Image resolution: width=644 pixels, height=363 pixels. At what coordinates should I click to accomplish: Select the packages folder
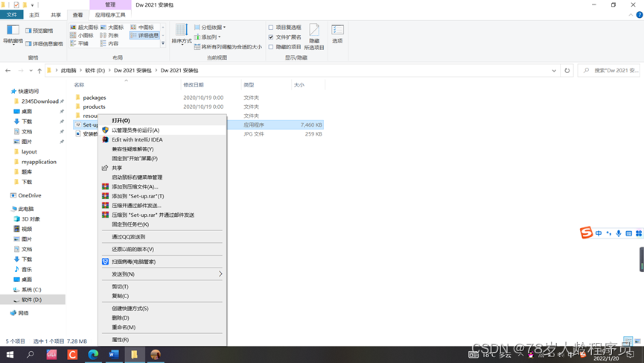(94, 98)
